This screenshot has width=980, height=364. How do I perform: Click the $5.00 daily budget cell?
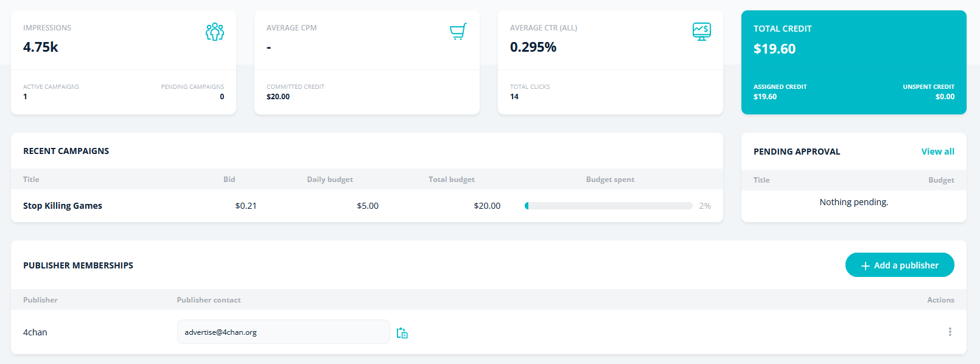tap(368, 206)
